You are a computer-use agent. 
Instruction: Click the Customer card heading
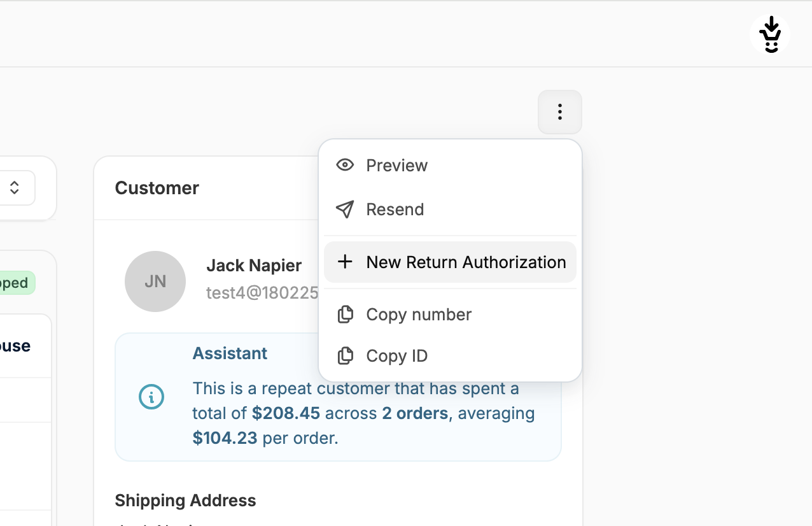pyautogui.click(x=157, y=188)
